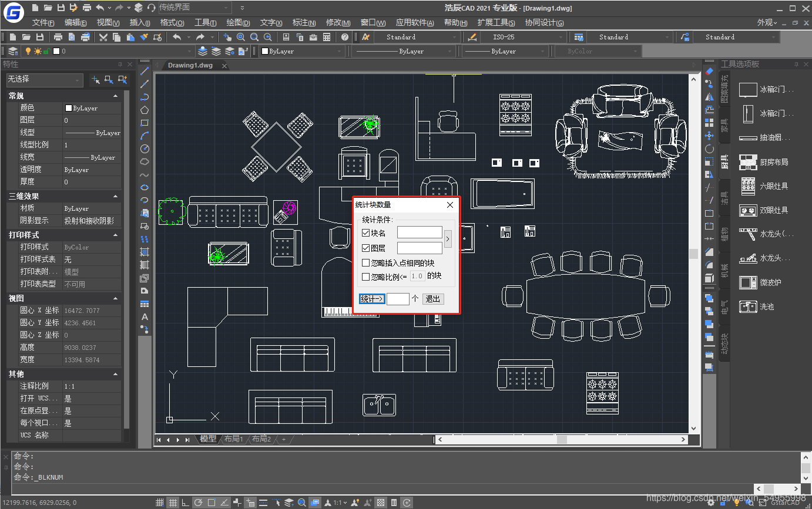Open the 无选择 selection dropdown

tap(45, 79)
